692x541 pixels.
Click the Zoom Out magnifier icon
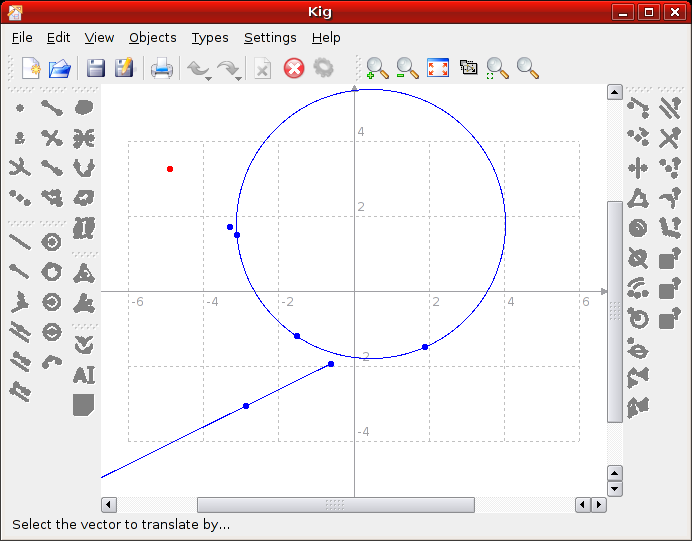click(407, 68)
